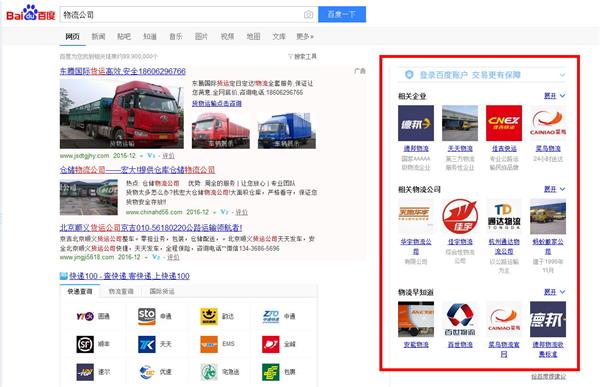Expand the 登录百度账户 banner chevron
600x387 pixels.
[562, 75]
